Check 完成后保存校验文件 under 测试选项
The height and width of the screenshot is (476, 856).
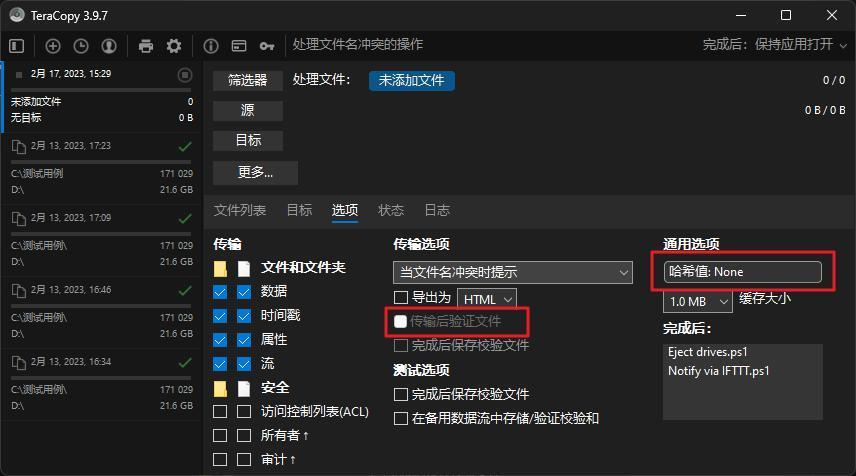[401, 394]
